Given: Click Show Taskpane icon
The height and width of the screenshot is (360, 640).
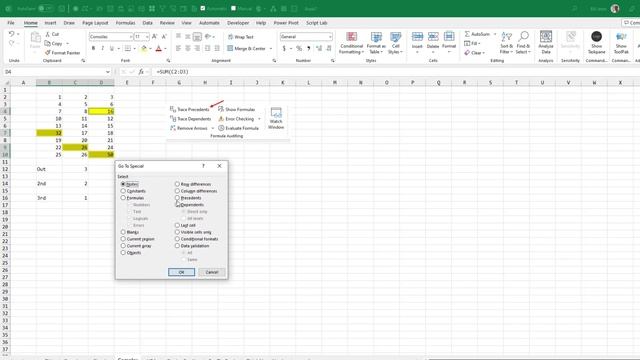Looking at the screenshot, I should [x=596, y=37].
